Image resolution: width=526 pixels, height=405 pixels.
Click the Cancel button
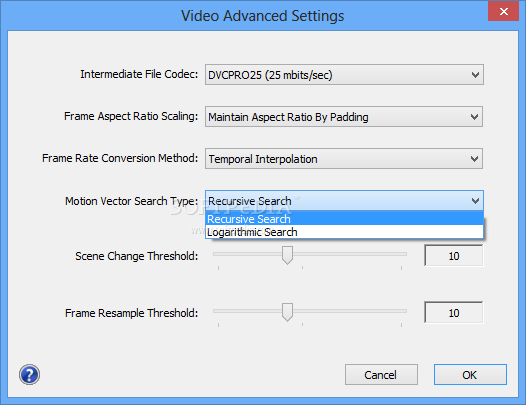pos(381,374)
